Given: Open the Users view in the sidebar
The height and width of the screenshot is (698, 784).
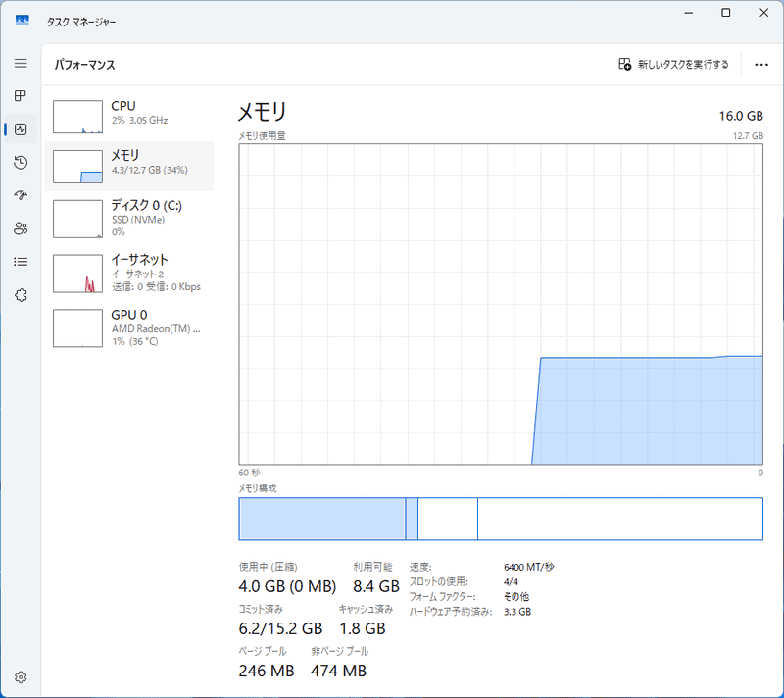Looking at the screenshot, I should pos(20,228).
